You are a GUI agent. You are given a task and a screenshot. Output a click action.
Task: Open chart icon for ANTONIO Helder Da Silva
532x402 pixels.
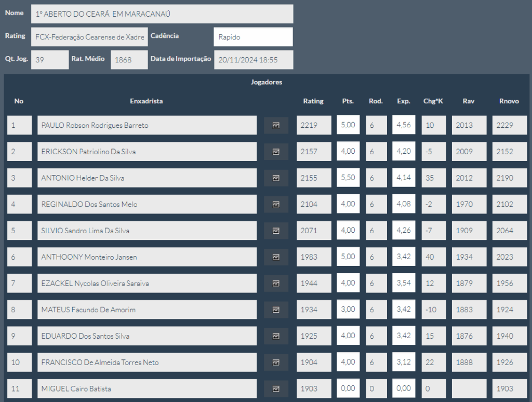point(276,178)
